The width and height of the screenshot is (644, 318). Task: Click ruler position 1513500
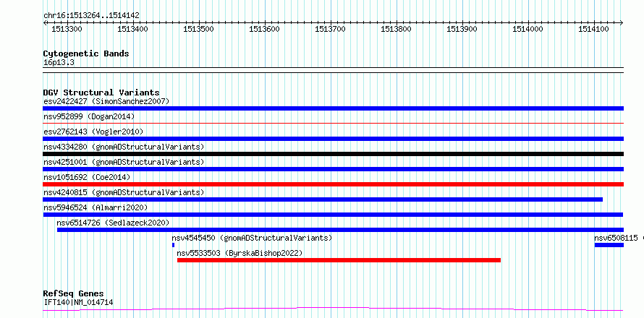[x=199, y=29]
